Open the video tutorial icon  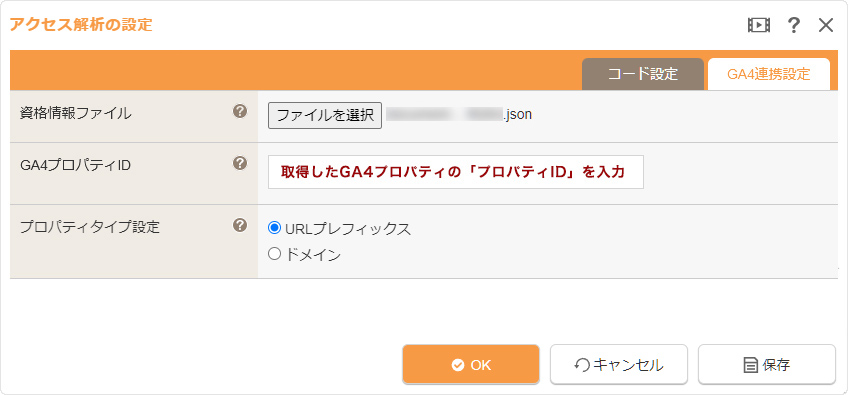pyautogui.click(x=759, y=25)
